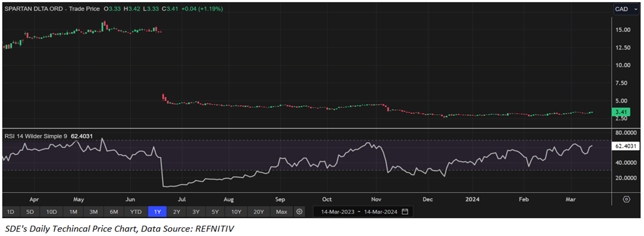
Task: Select the 1M range button
Action: click(73, 212)
